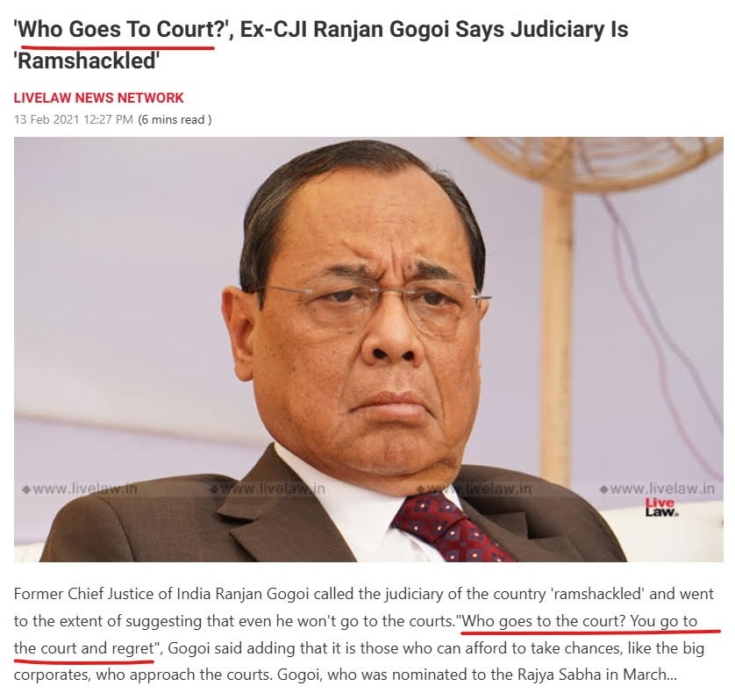Click the second www.livelaw.in watermark from left
The width and height of the screenshot is (735, 700).
(x=268, y=489)
